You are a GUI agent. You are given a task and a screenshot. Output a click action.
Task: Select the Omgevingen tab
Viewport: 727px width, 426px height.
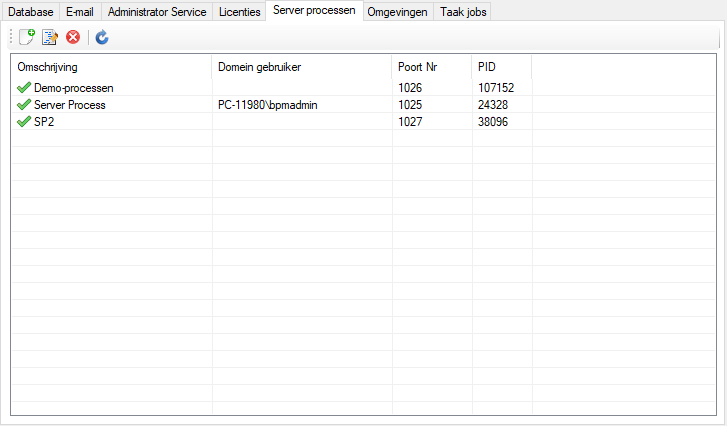coord(397,12)
